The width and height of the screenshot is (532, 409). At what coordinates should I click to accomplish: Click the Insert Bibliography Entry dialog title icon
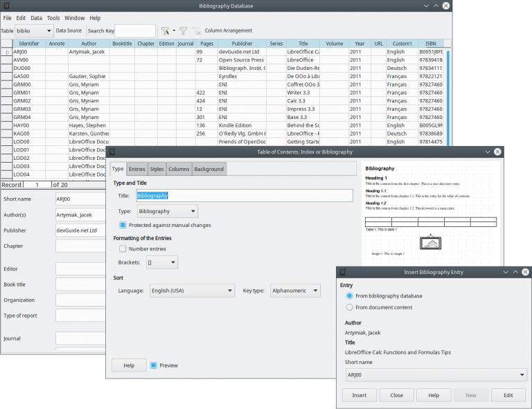point(342,273)
